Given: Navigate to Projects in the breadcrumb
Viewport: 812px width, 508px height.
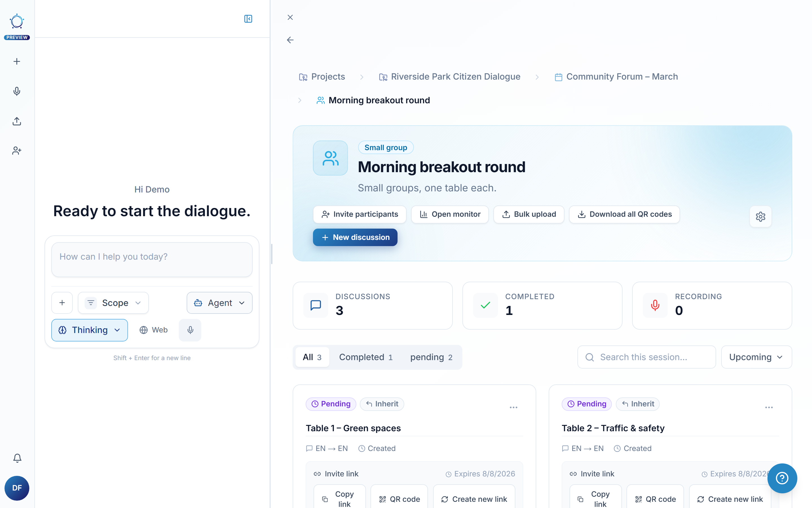Looking at the screenshot, I should coord(322,76).
